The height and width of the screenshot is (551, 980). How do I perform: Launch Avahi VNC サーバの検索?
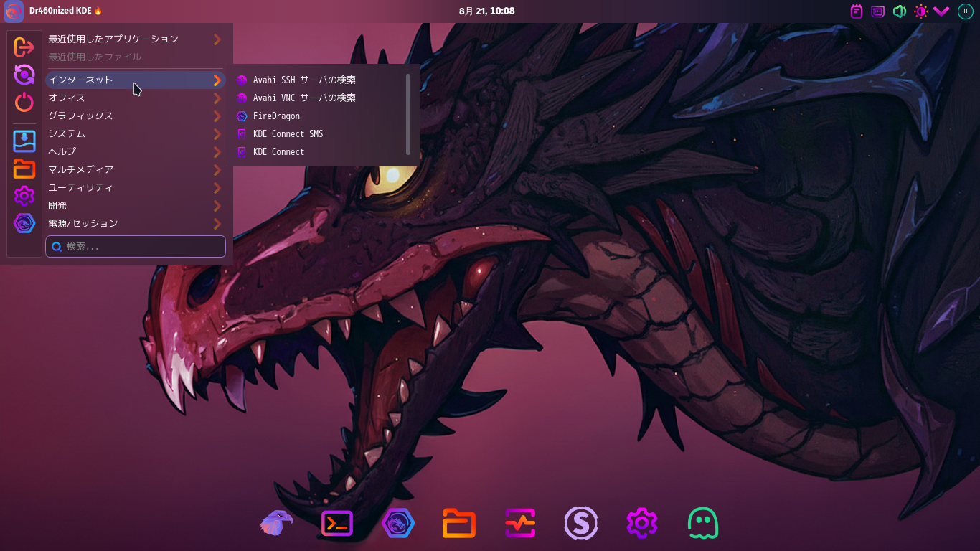pyautogui.click(x=319, y=98)
